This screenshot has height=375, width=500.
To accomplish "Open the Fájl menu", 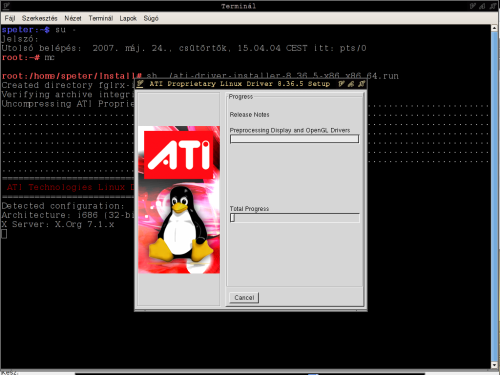I will 10,18.
